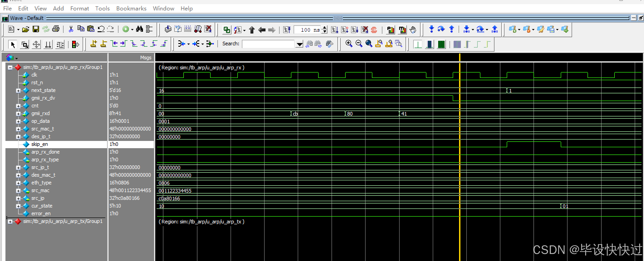Click the Zoom In magnifier icon
The image size is (644, 261).
coord(349,44)
